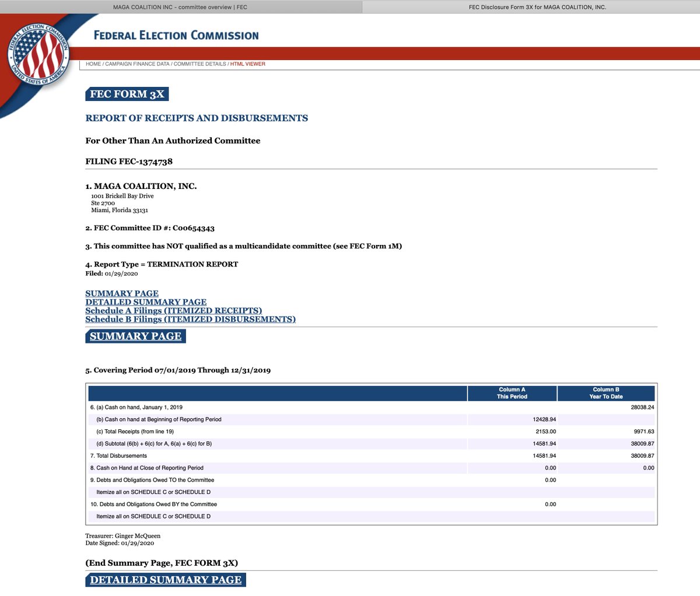Click Debts and Obligations Owed TO the Committee
This screenshot has height=596, width=700.
(x=152, y=481)
